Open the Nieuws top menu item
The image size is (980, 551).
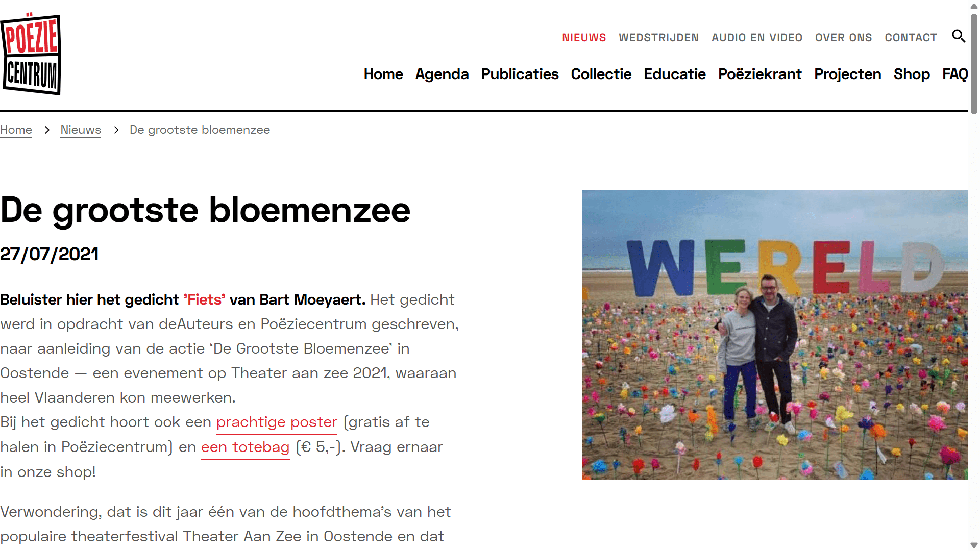tap(584, 38)
